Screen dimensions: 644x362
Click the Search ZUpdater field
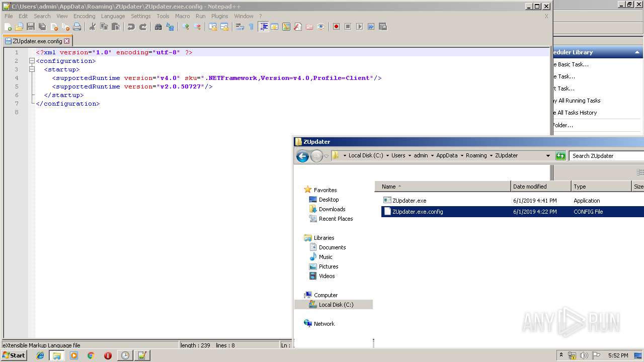(606, 156)
